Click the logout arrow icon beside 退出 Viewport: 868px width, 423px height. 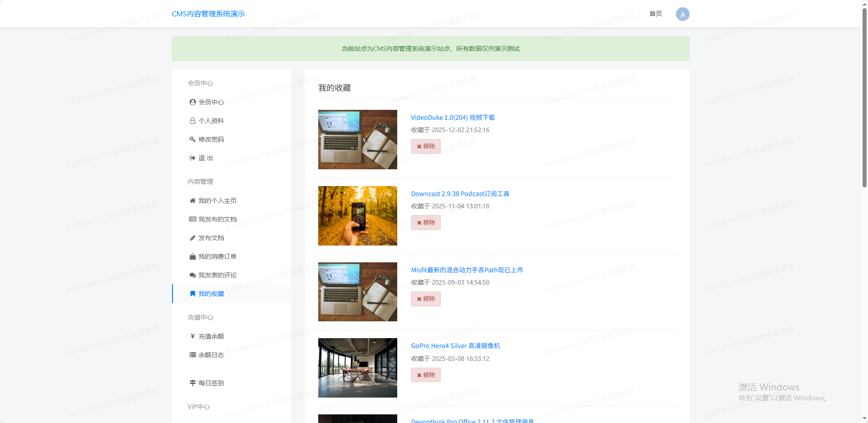pyautogui.click(x=192, y=158)
